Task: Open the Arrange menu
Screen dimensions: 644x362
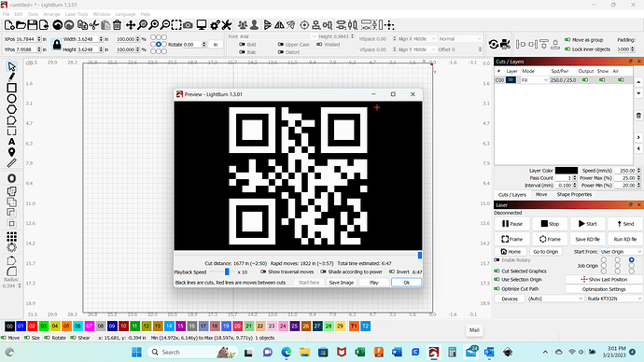Action: [x=51, y=14]
